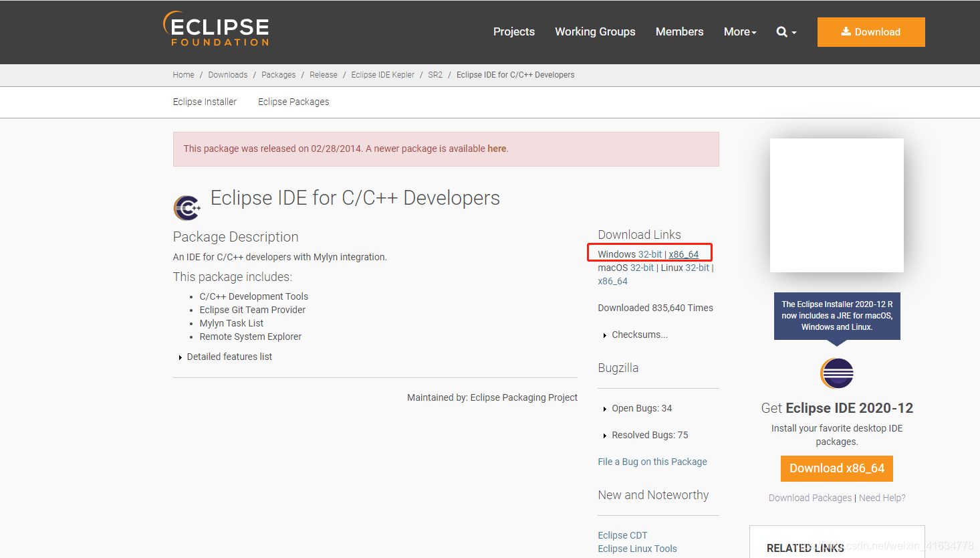
Task: Click the Eclipse Installer 2020-12 R notice
Action: pos(837,316)
